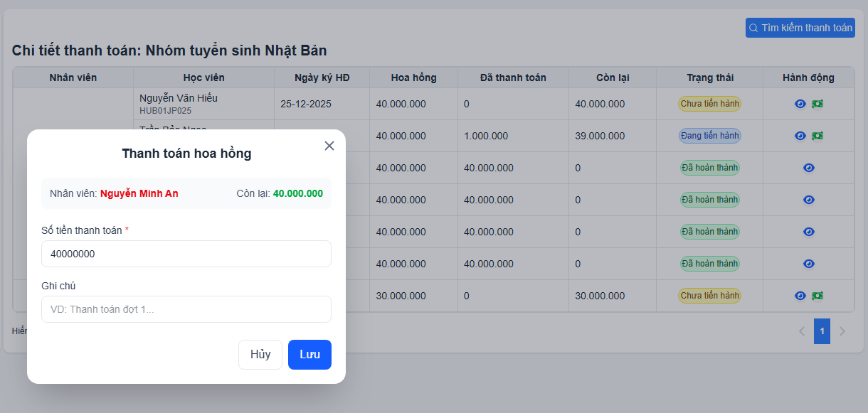
Task: Click money icon in Nguyễn Văn Hiếu row
Action: coord(817,104)
